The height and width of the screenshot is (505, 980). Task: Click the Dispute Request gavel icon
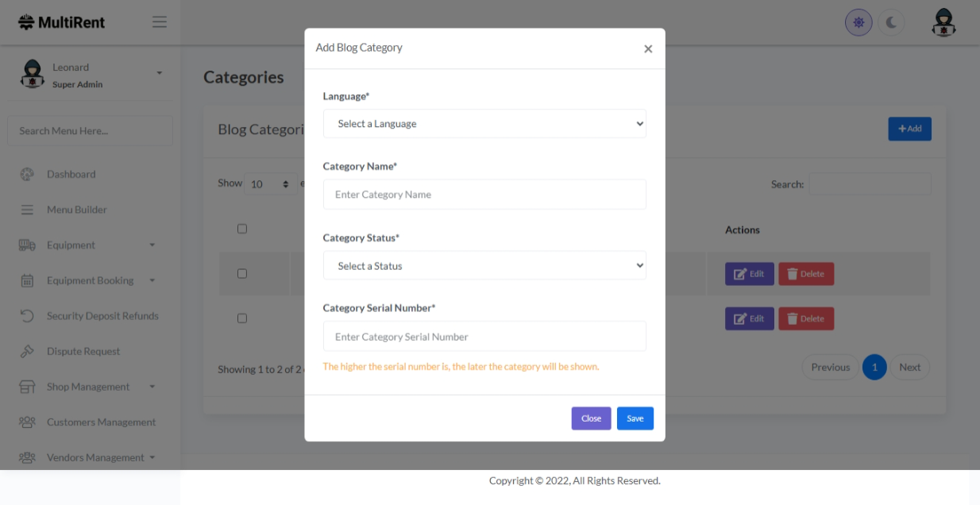click(x=27, y=351)
